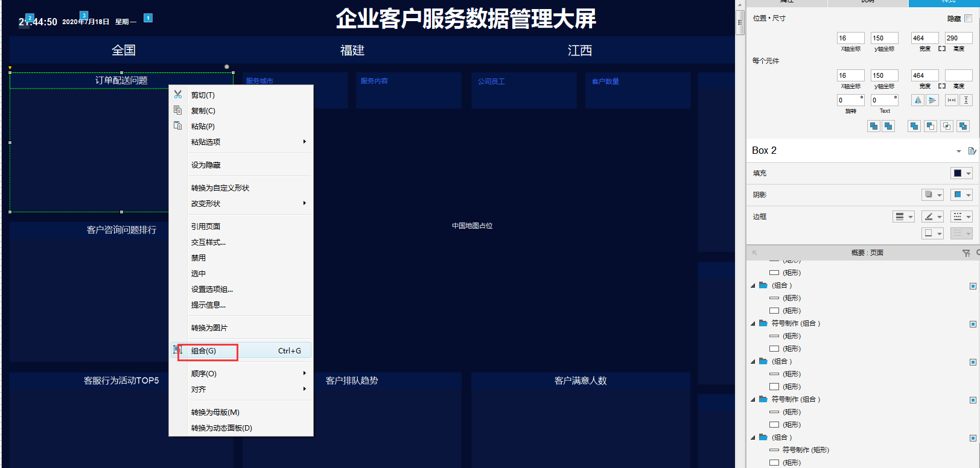The height and width of the screenshot is (468, 980).
Task: Click the flip vertical icon
Action: click(x=932, y=100)
